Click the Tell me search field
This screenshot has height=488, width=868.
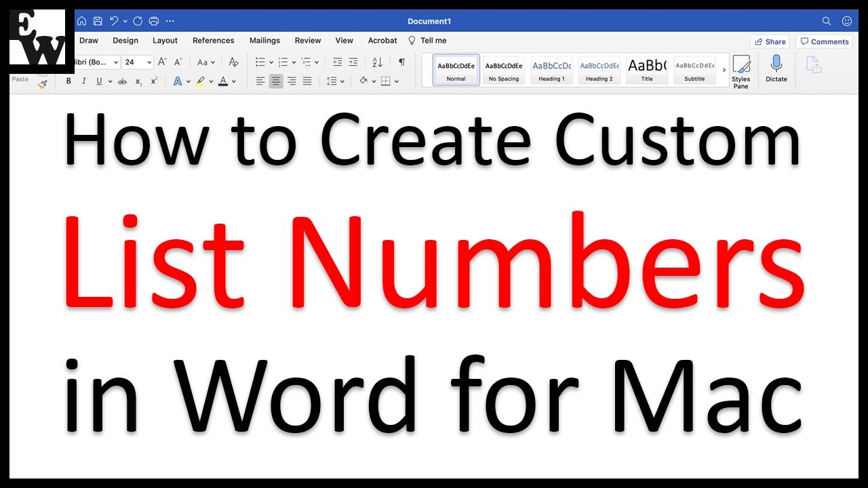(427, 41)
